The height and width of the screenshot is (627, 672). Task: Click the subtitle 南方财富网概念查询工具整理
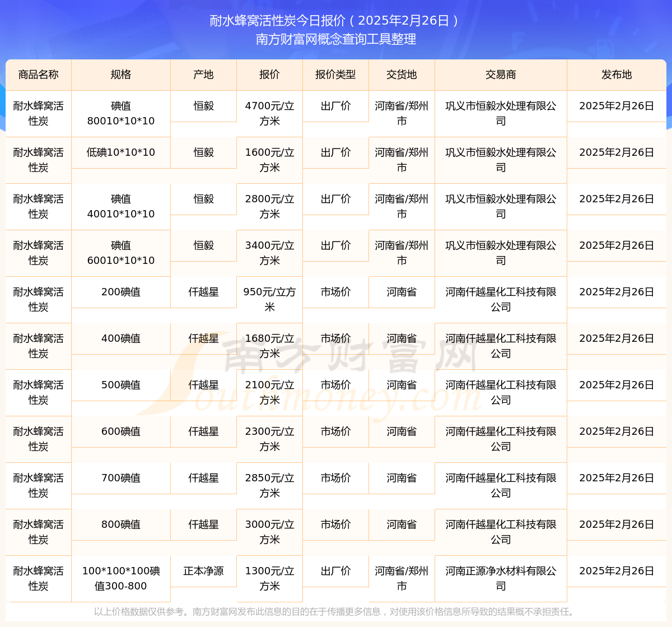[x=335, y=39]
